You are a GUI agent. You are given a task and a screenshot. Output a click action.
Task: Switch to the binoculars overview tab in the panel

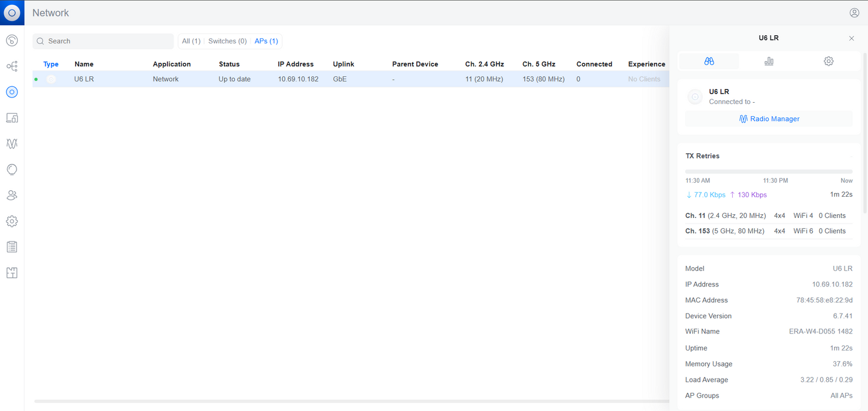[709, 61]
